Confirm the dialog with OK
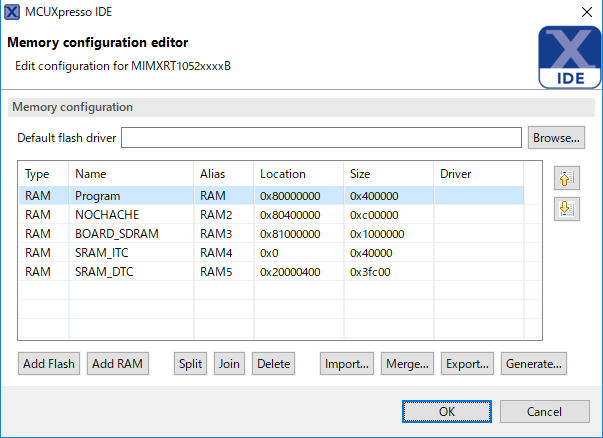 point(447,411)
